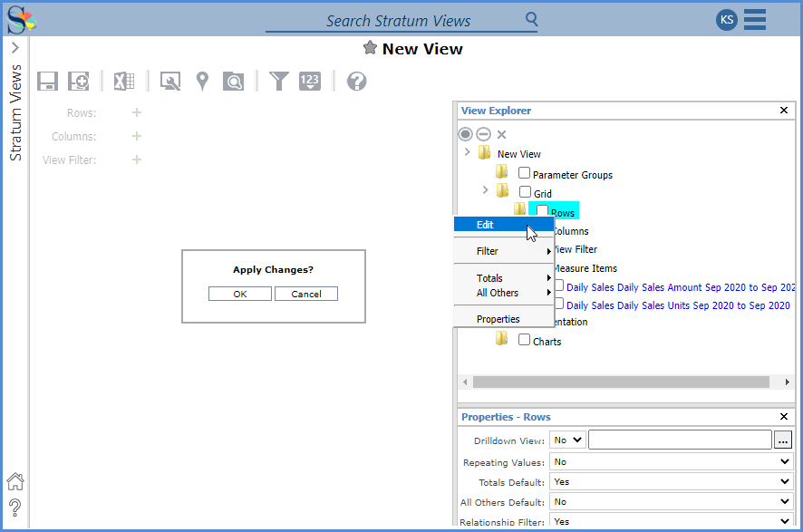Check the Parameter Groups checkbox
The width and height of the screenshot is (803, 532).
pos(524,173)
